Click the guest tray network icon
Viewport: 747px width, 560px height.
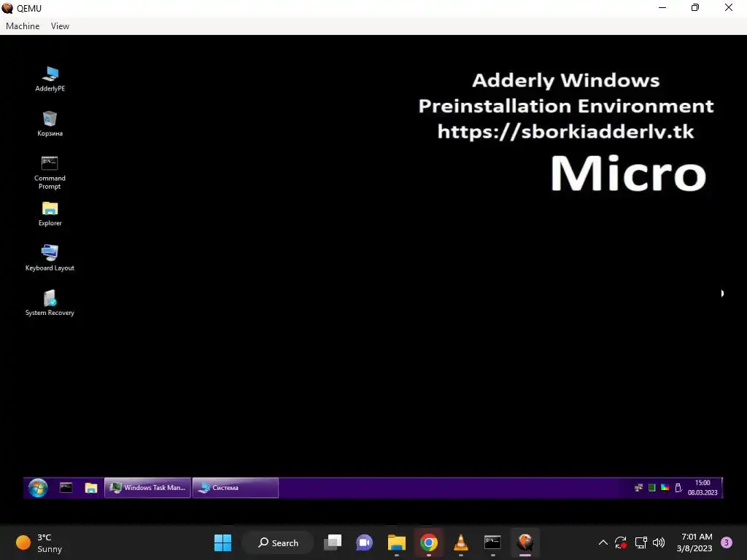point(638,488)
